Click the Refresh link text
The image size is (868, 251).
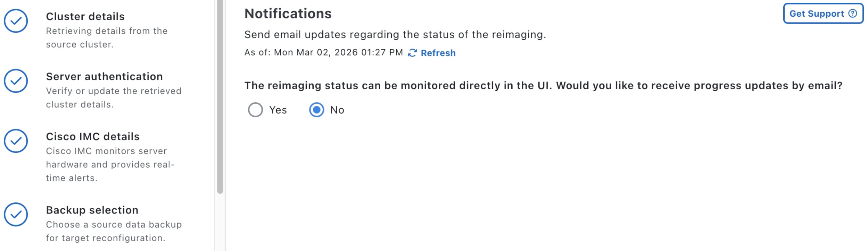click(x=438, y=53)
